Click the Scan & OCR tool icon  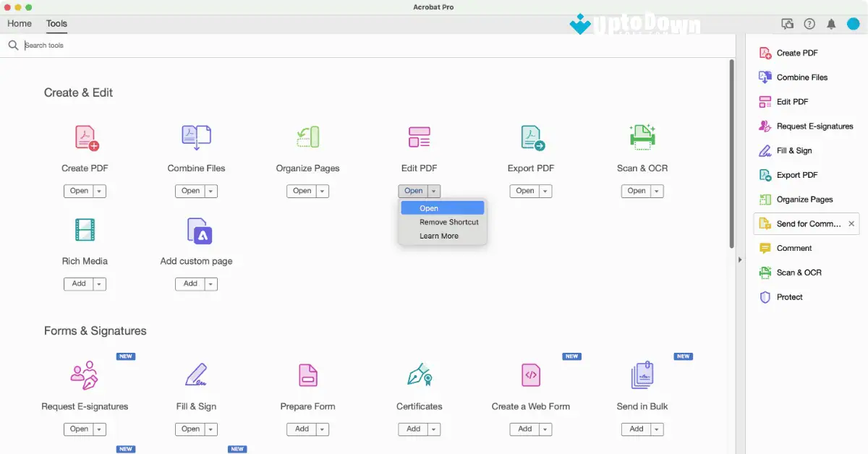tap(642, 137)
